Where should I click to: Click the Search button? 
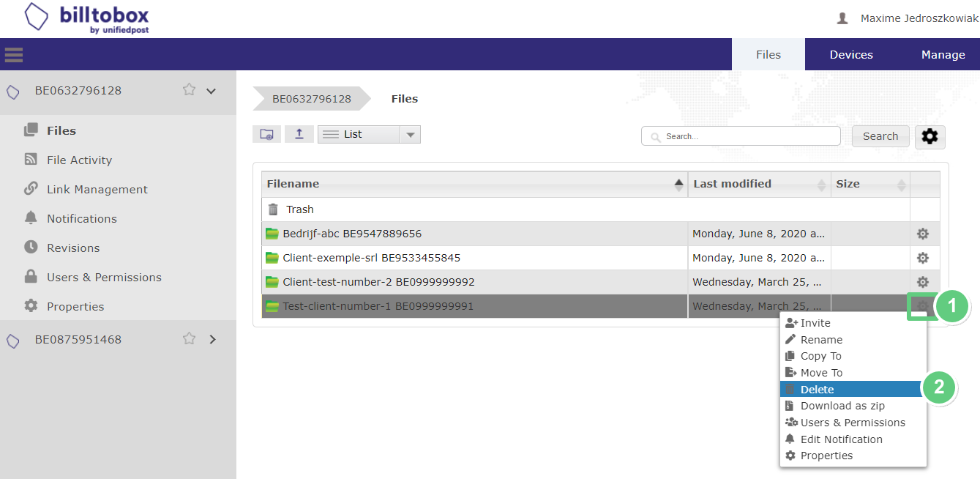click(x=880, y=136)
